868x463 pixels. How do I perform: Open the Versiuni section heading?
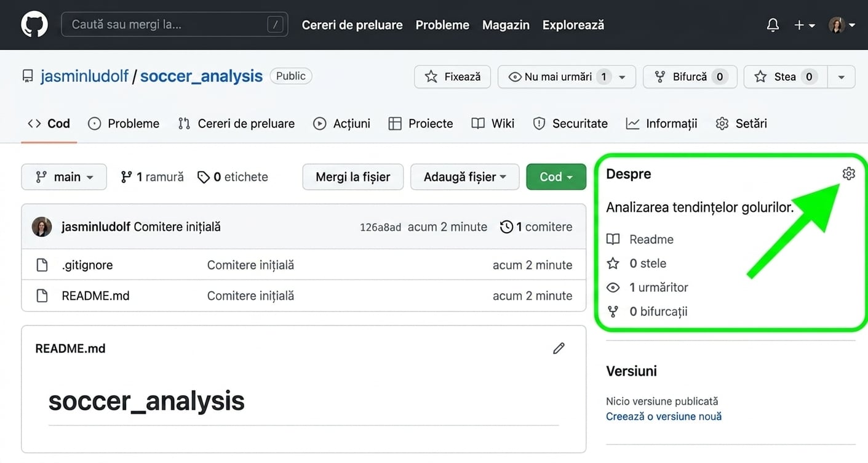[631, 371]
